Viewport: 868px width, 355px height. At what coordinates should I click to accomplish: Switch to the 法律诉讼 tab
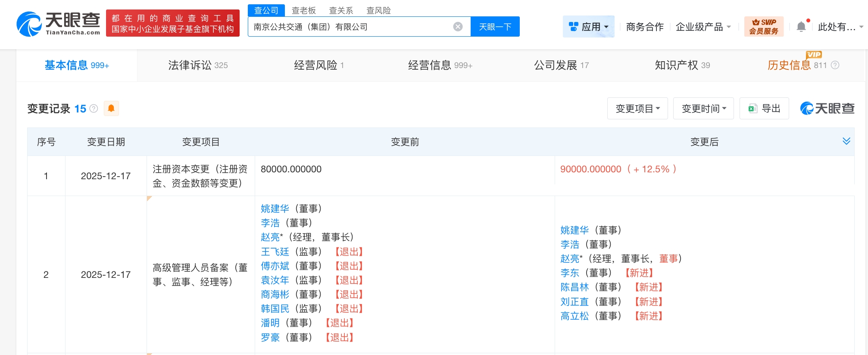click(x=197, y=65)
